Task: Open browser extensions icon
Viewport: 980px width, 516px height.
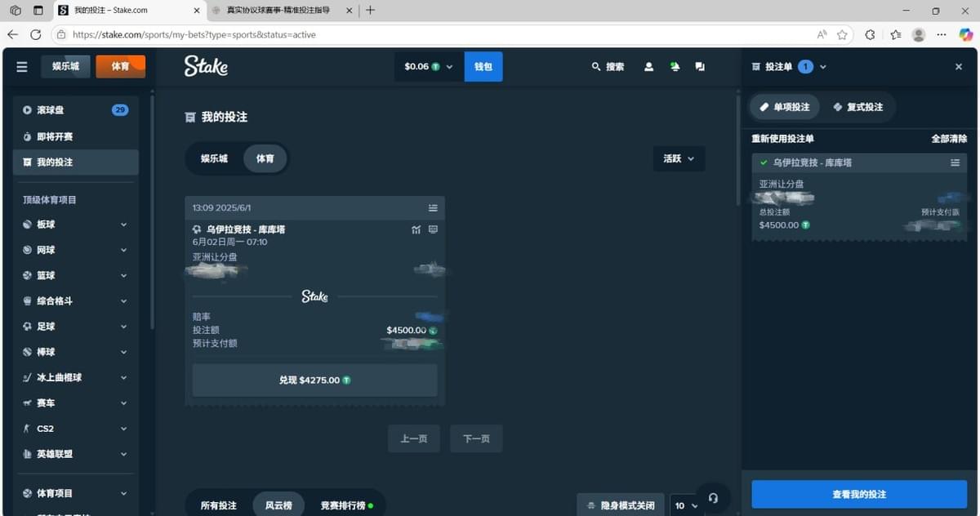Action: [870, 34]
